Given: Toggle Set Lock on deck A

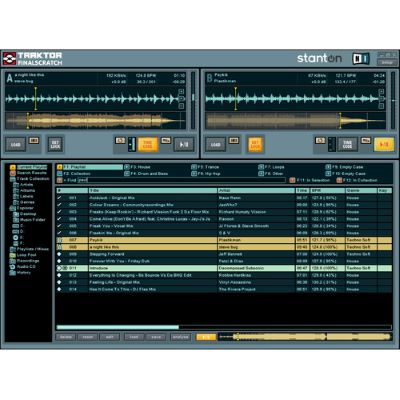Looking at the screenshot, I should (55, 145).
